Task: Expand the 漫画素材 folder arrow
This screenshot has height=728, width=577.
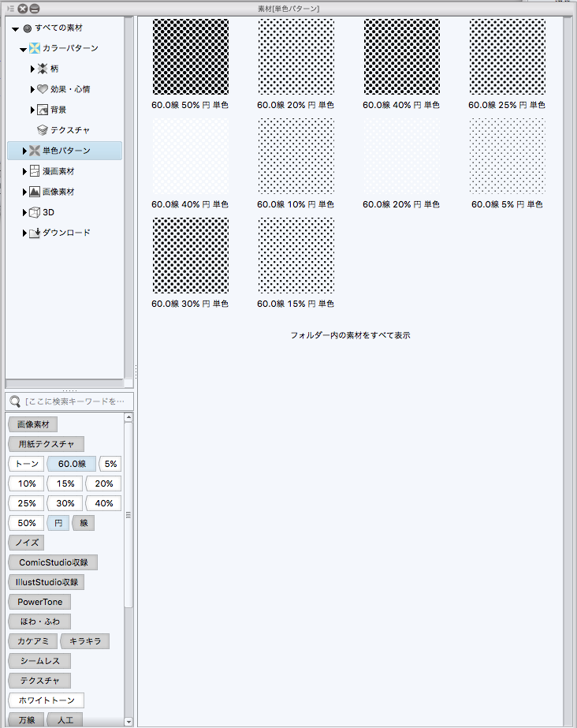Action: [x=24, y=171]
